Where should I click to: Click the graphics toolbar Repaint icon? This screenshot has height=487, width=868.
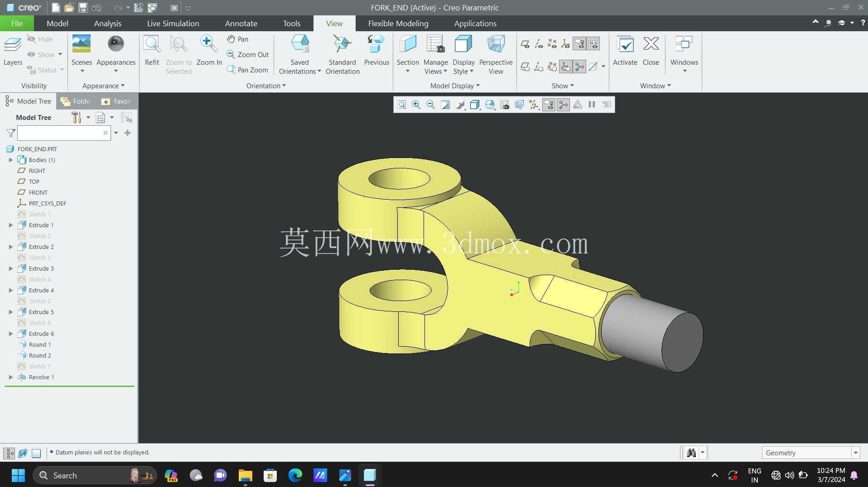pos(445,105)
